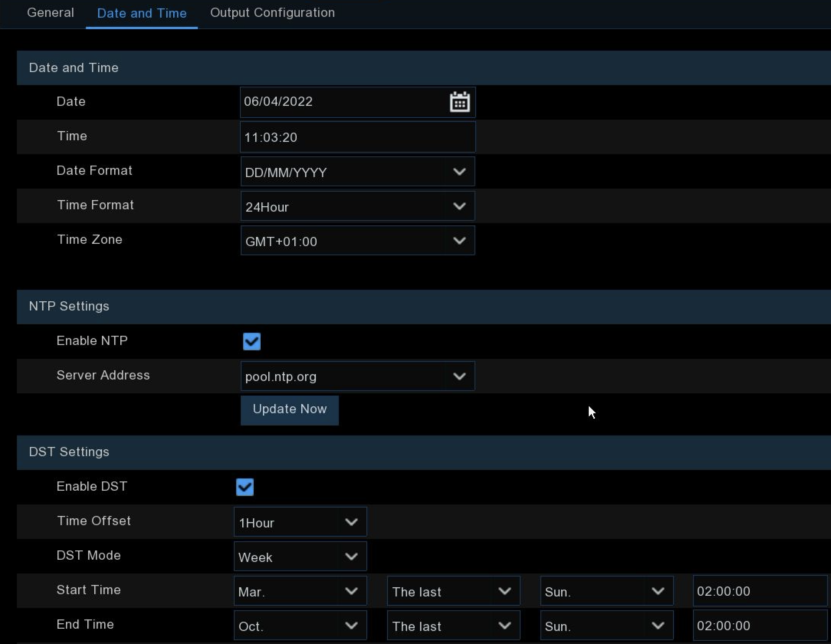The width and height of the screenshot is (831, 644).
Task: Click the Start Time 02:00:00 field
Action: pyautogui.click(x=759, y=591)
